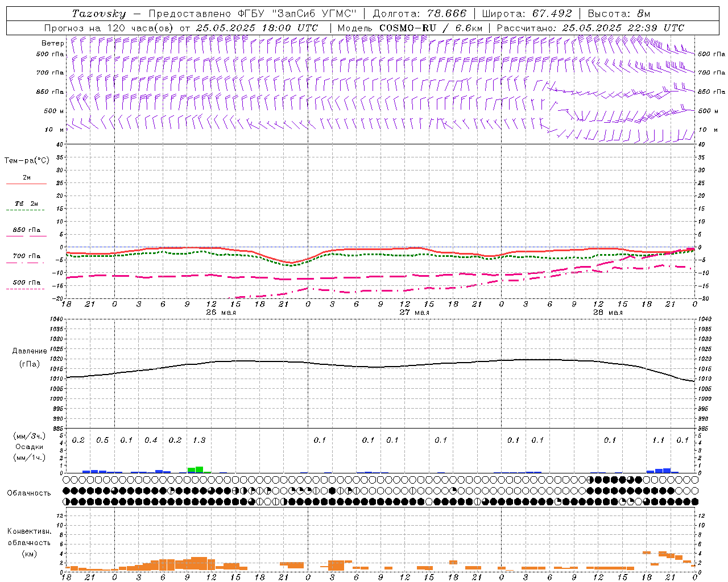728x582 pixels.
Task: Select the Давление pressure panel label
Action: 30,351
